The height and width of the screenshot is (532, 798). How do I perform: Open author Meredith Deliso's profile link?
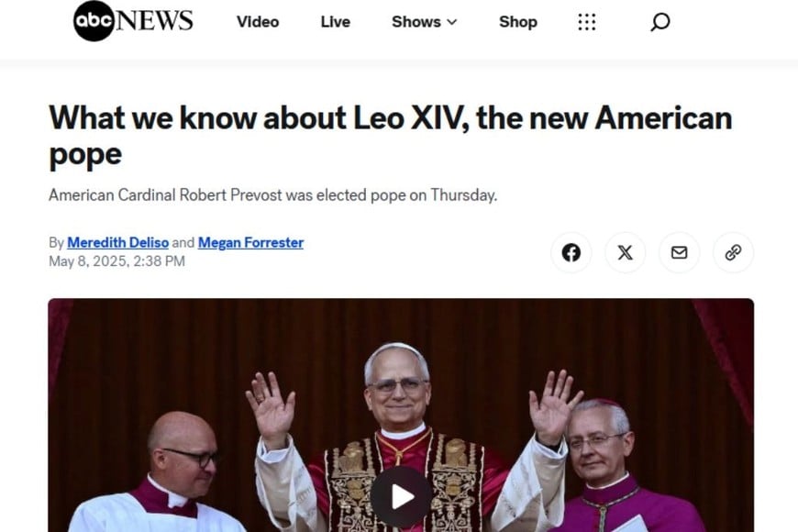point(117,243)
